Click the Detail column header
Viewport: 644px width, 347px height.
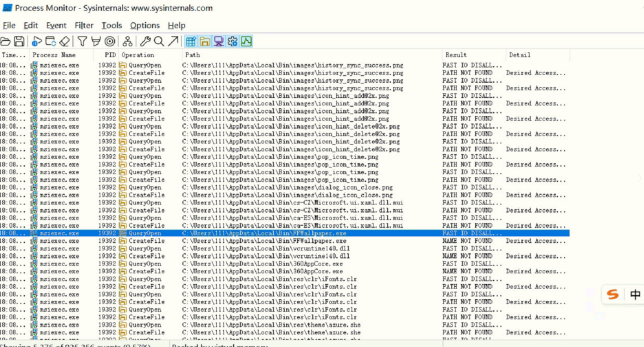point(519,55)
